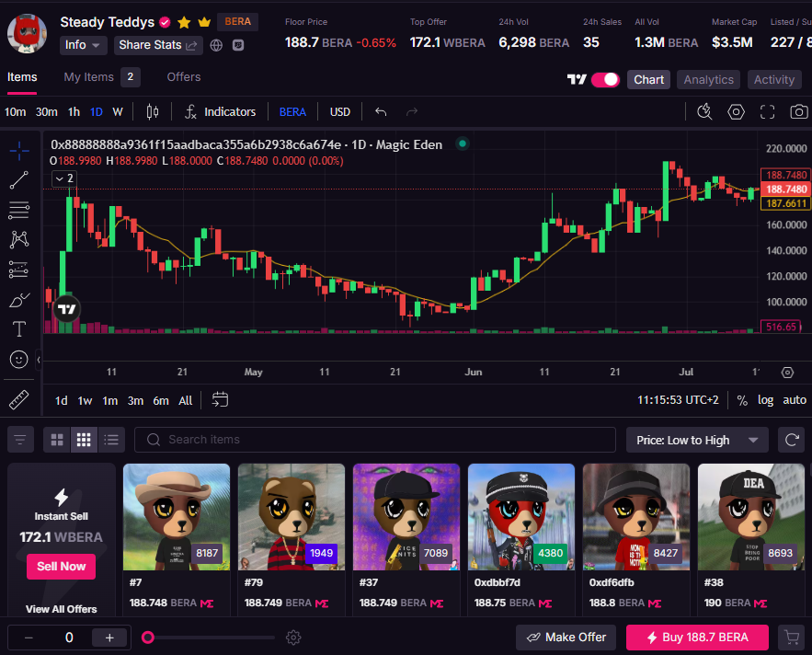Viewport: 812px width, 655px height.
Task: Open the go-to-date calendar icon
Action: [x=220, y=399]
